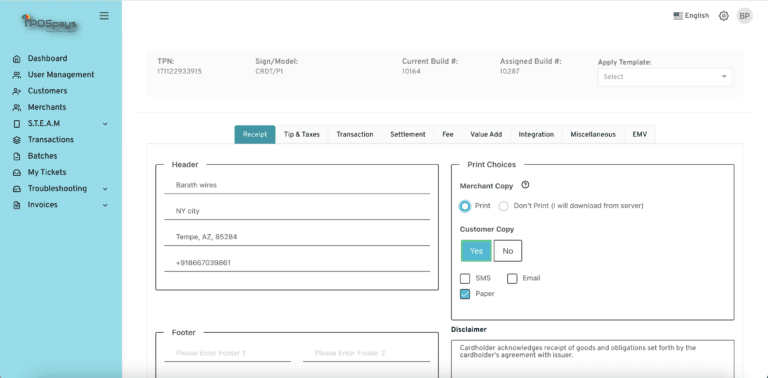
Task: Click the Troubleshooting icon in sidebar
Action: (x=17, y=189)
